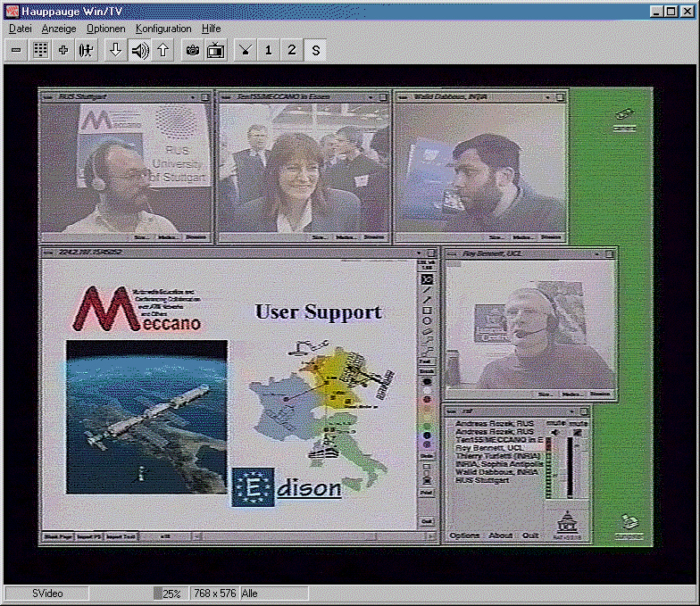Open the channel preset grid button
The width and height of the screenshot is (700, 606).
coord(40,50)
